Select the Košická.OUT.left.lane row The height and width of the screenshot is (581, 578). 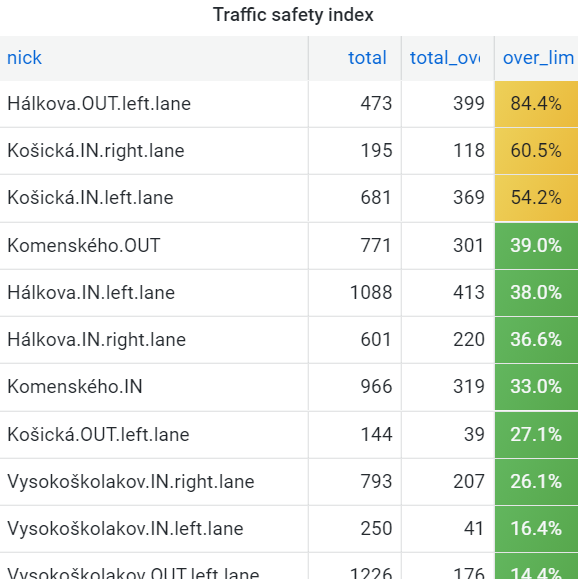click(x=289, y=435)
